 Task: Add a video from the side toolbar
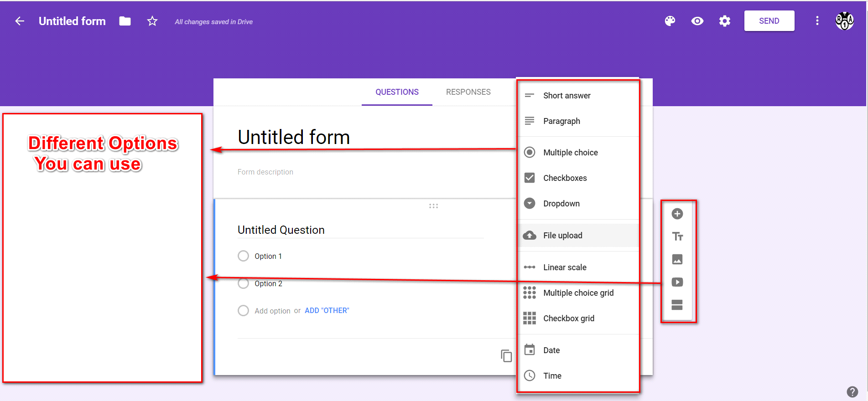point(677,282)
